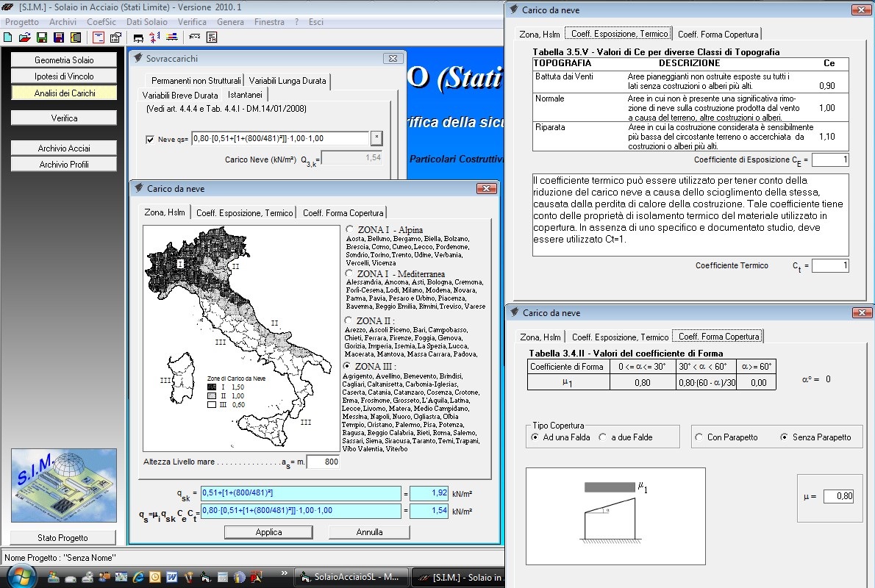Viewport: 875px width, 588px height.
Task: Switch to the Istantanei tab in Sovraccarichi
Action: click(244, 95)
